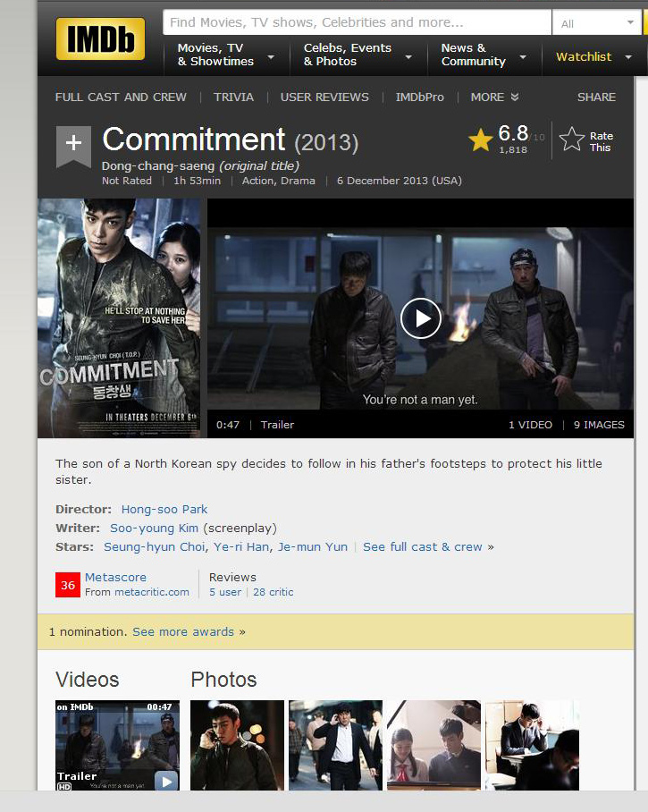Expand the Movies, TV & Showtimes menu

225,55
